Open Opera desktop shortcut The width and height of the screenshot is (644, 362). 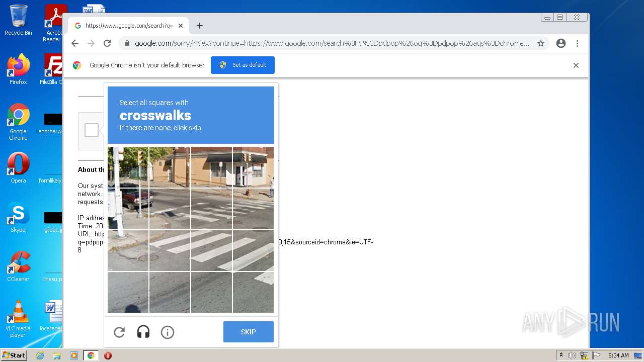point(18,167)
